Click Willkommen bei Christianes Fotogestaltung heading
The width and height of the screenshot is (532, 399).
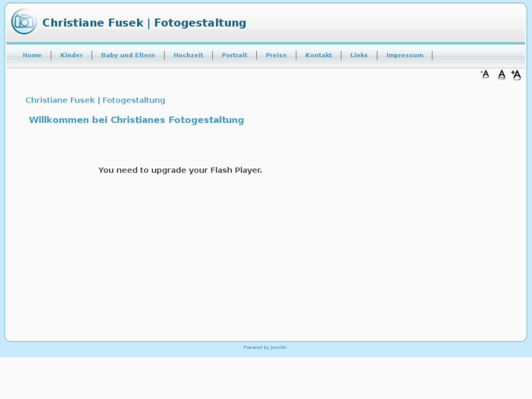[136, 120]
